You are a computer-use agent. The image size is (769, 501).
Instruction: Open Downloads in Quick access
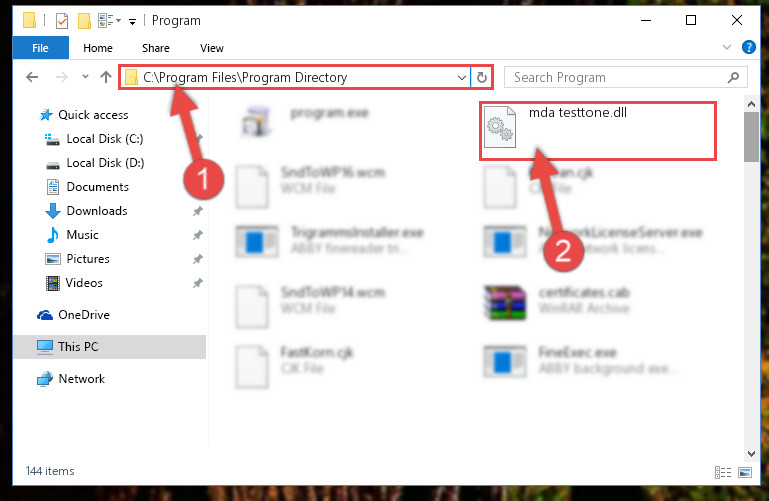(x=97, y=211)
